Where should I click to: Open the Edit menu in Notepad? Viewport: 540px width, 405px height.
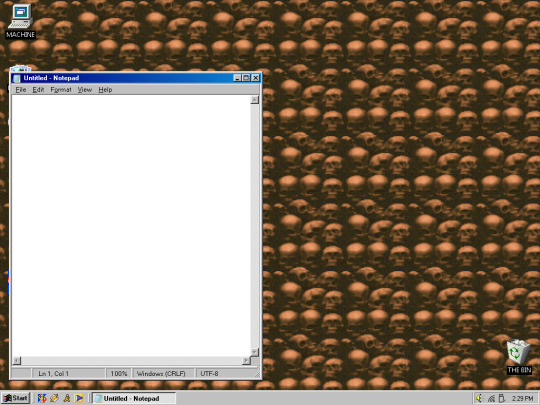(x=38, y=90)
